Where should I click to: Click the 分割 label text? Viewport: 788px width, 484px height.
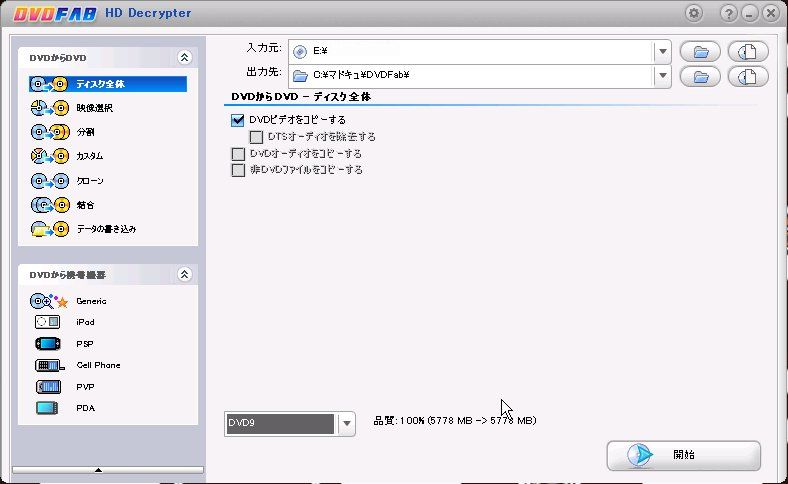tap(85, 132)
